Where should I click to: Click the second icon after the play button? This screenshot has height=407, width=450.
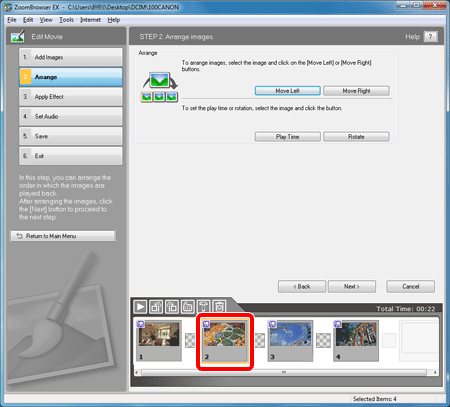click(x=172, y=306)
